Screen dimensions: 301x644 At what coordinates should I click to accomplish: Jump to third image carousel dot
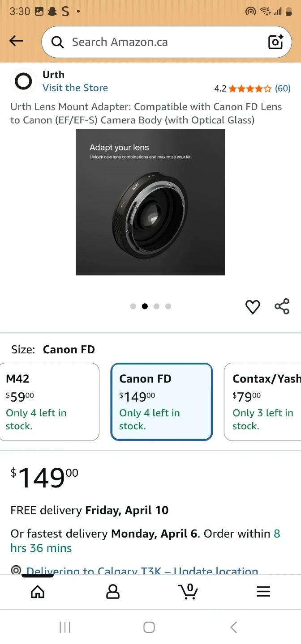pos(156,306)
